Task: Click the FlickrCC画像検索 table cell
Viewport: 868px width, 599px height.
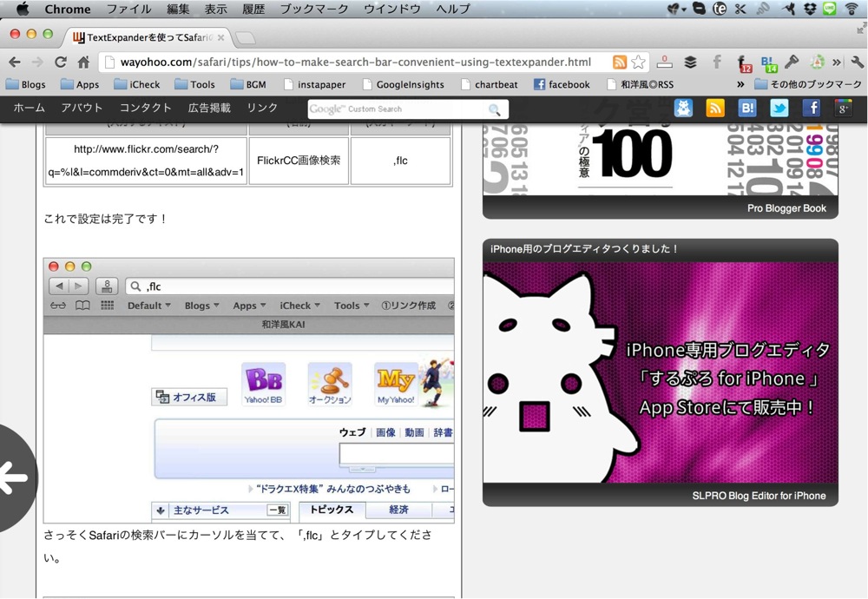Action: coord(299,161)
